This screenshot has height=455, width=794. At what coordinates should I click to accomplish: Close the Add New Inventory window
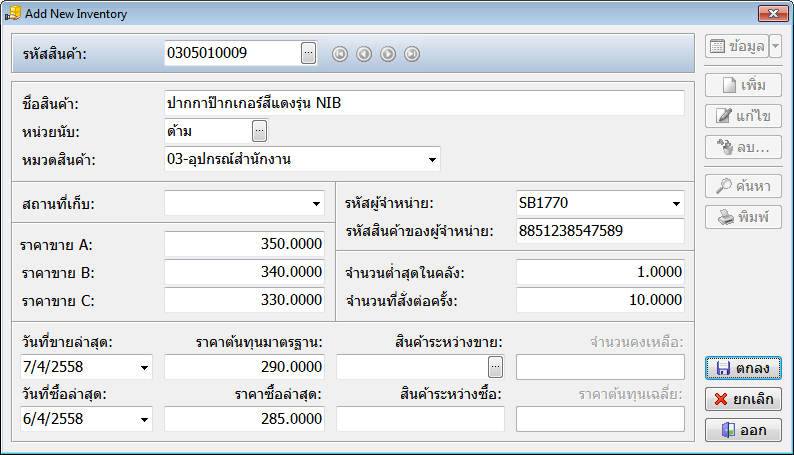coord(769,14)
